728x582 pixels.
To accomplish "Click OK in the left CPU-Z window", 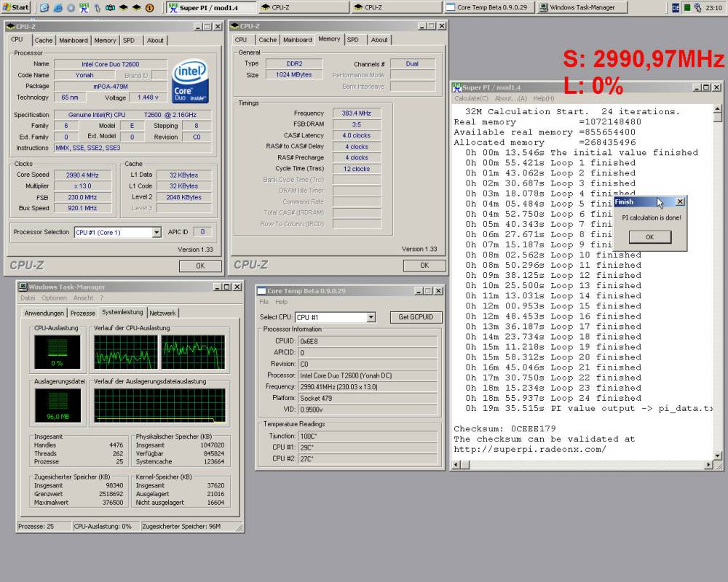I will tap(200, 266).
